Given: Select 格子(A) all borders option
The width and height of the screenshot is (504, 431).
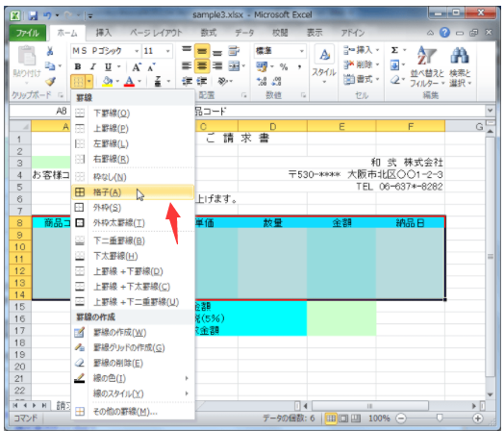Looking at the screenshot, I should [x=133, y=192].
